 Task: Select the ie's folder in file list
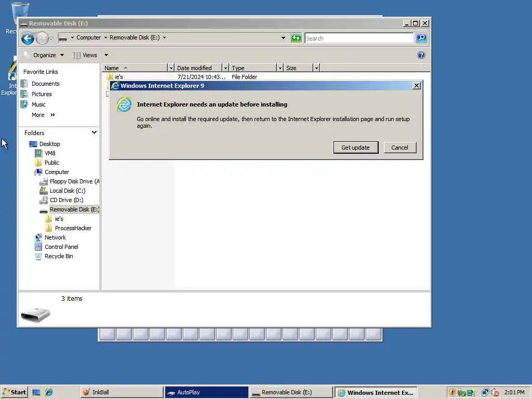(119, 77)
